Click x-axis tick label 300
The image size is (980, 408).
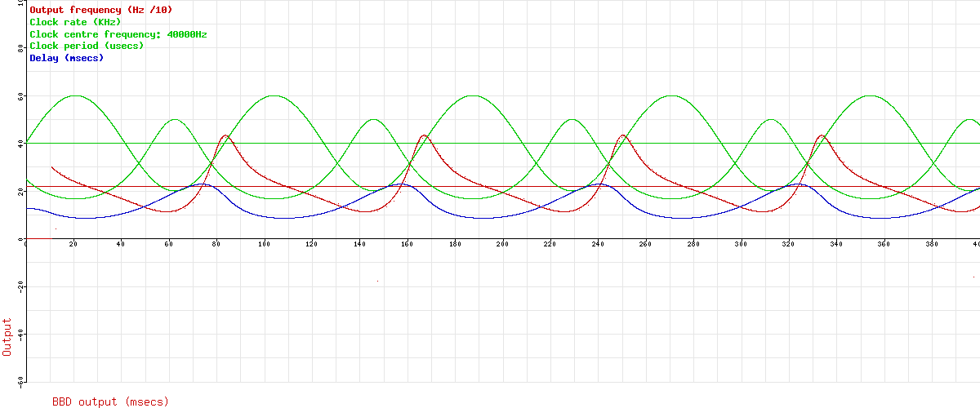741,244
